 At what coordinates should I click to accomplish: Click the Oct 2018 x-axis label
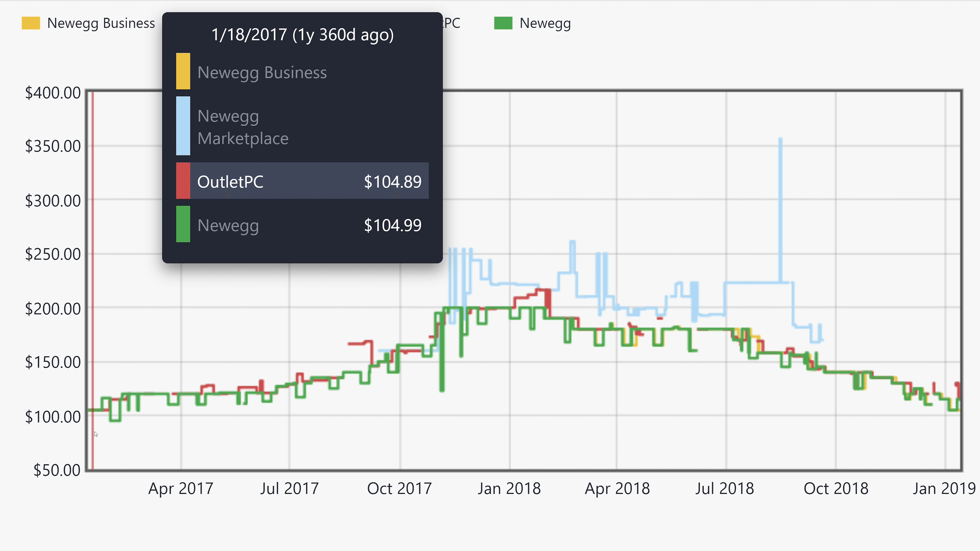[836, 489]
